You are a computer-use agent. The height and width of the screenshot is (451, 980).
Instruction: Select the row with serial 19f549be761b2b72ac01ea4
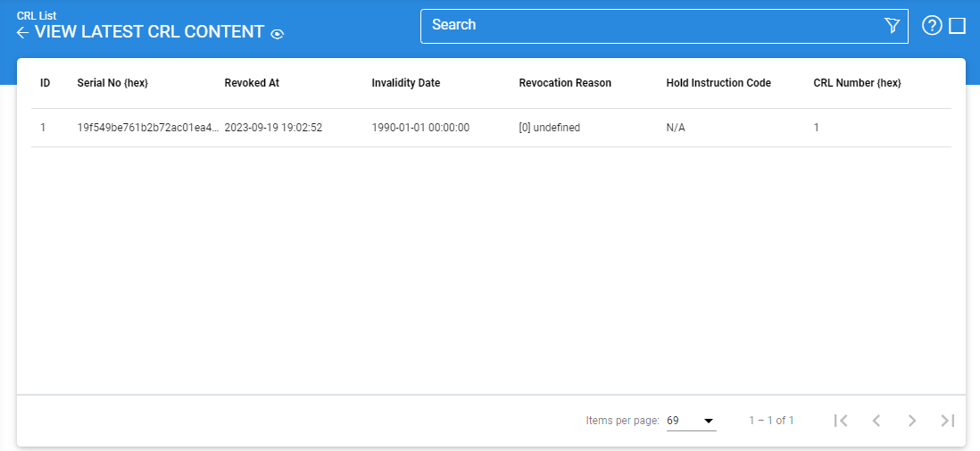point(147,128)
